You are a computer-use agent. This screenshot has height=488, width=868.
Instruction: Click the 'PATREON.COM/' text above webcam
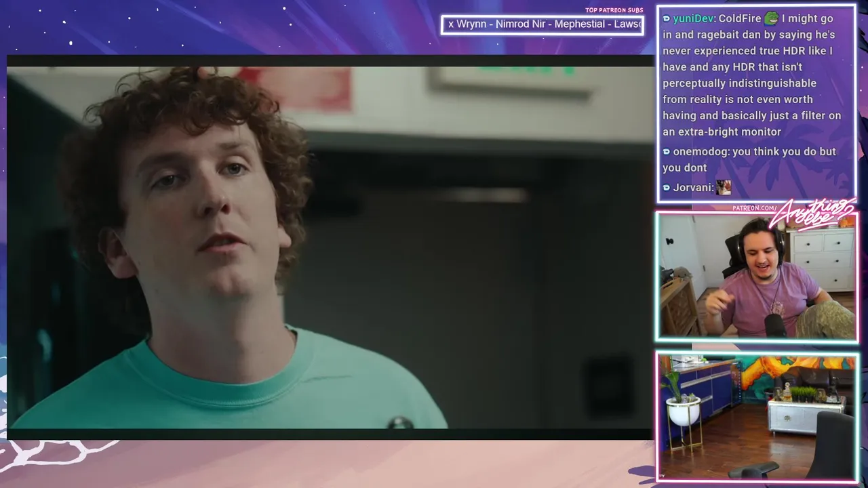pos(754,208)
